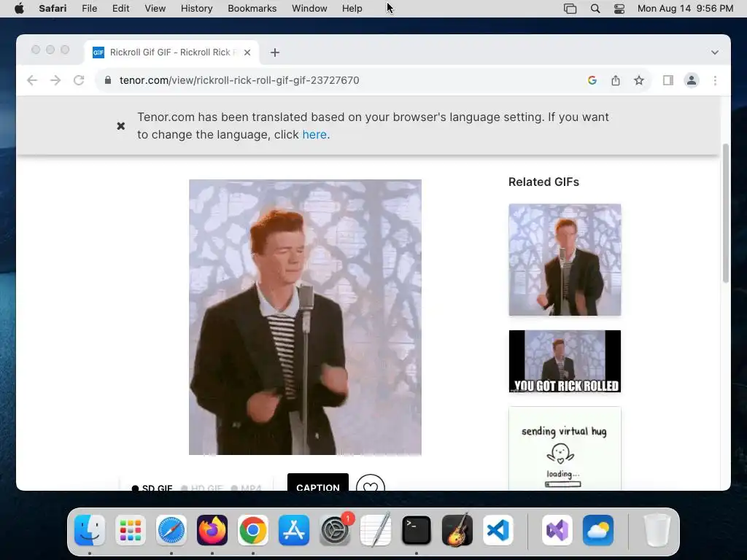Open the 'You Got Rick Rolled' GIF

tap(565, 362)
